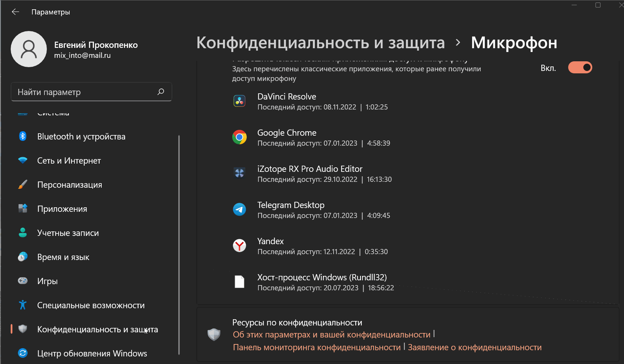624x364 pixels.
Task: Click the iZotope RX Pro Audio Editor icon
Action: [x=239, y=173]
